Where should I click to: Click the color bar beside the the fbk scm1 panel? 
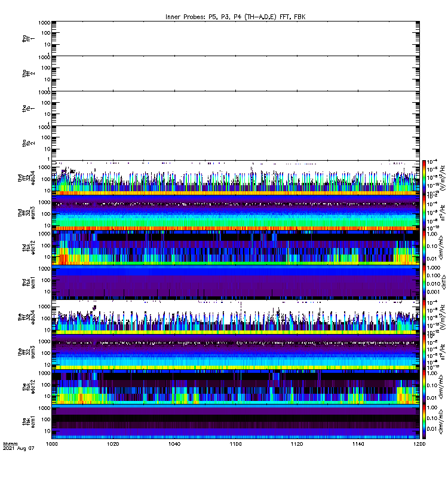click(x=424, y=422)
